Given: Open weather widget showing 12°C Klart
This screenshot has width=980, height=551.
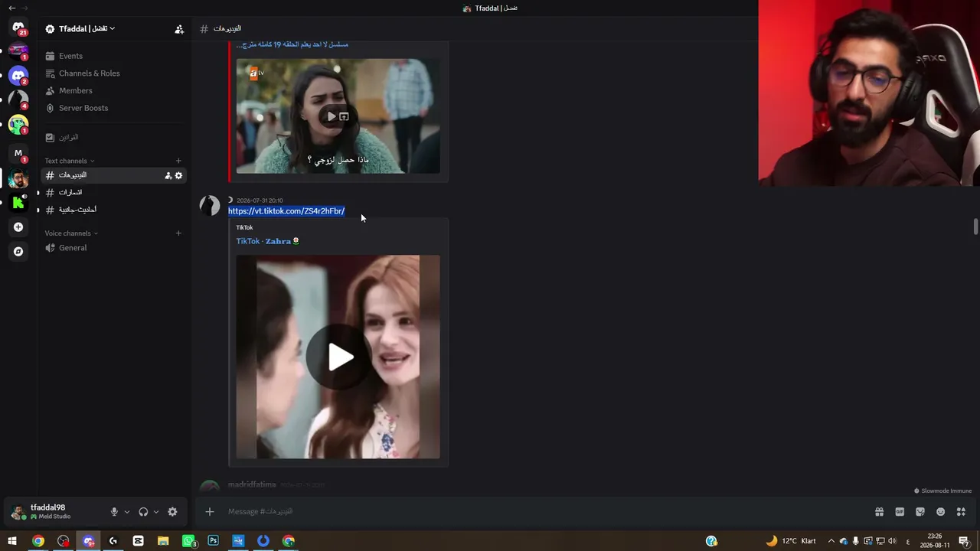Looking at the screenshot, I should click(791, 541).
